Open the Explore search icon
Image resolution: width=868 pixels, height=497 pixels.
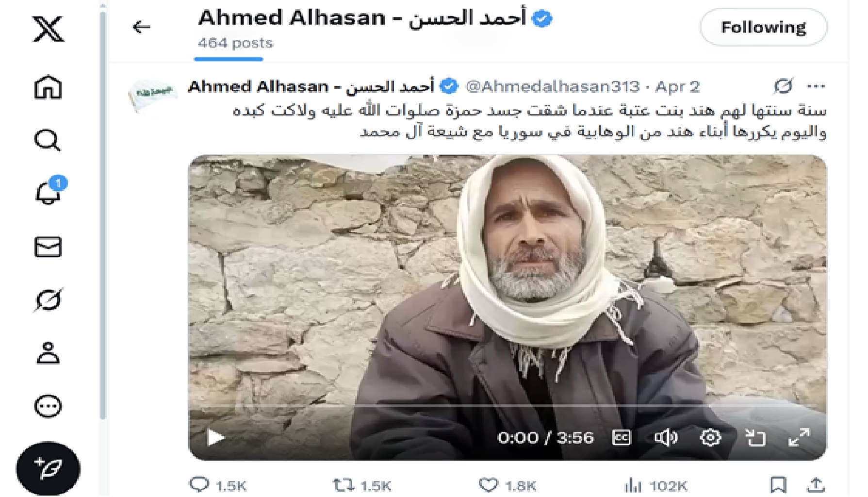(48, 140)
